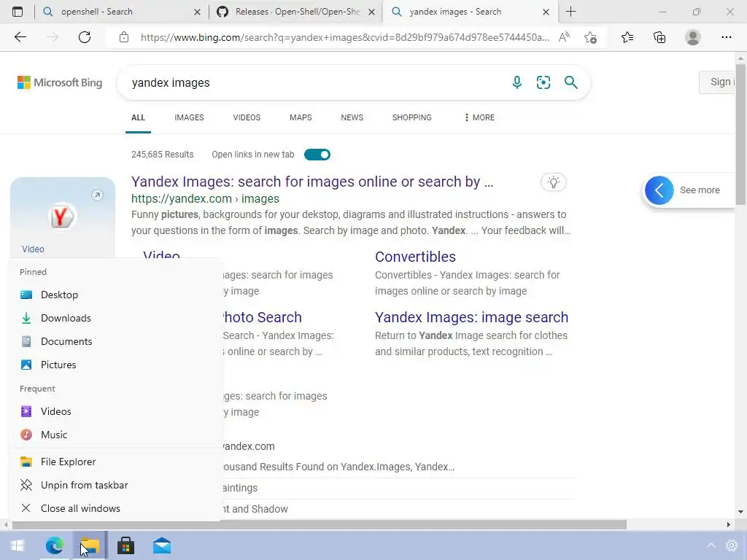Open Music from the Frequent list
747x560 pixels.
point(115,435)
